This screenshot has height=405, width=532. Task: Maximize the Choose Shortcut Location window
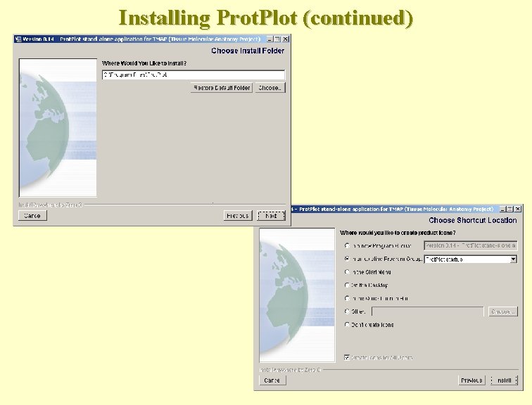pyautogui.click(x=510, y=209)
